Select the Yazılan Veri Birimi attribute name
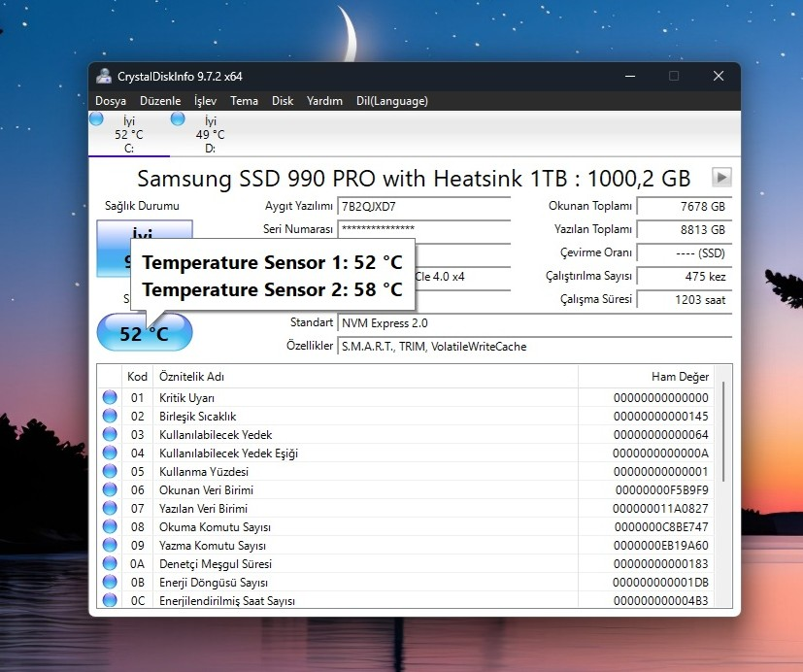 tap(203, 509)
